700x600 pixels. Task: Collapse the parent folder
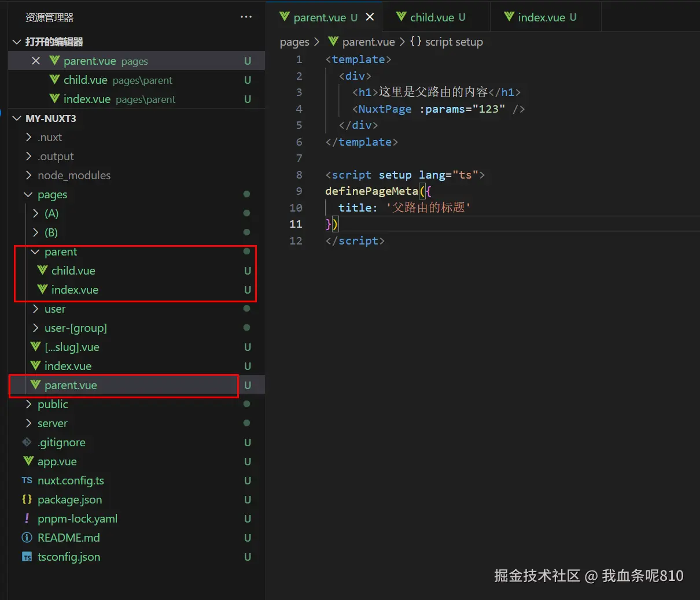(35, 252)
